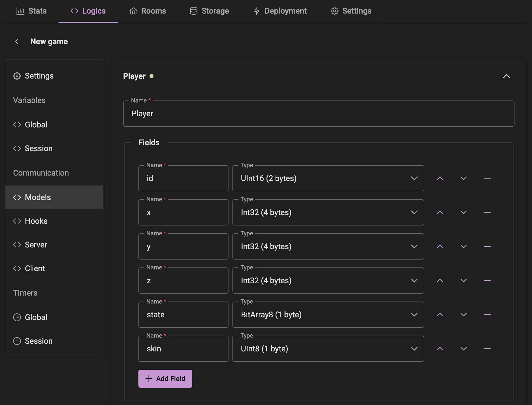532x405 pixels.
Task: Open Global under Timers
Action: click(54, 317)
